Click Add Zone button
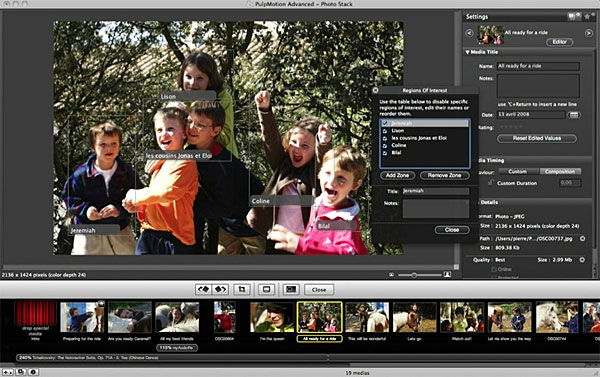Image resolution: width=600 pixels, height=377 pixels. (397, 175)
